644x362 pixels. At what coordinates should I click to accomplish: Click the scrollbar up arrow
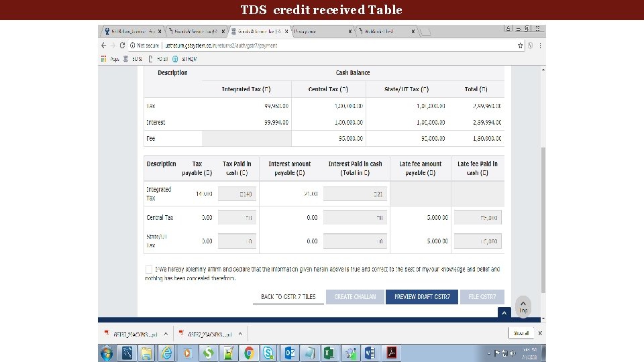(543, 70)
